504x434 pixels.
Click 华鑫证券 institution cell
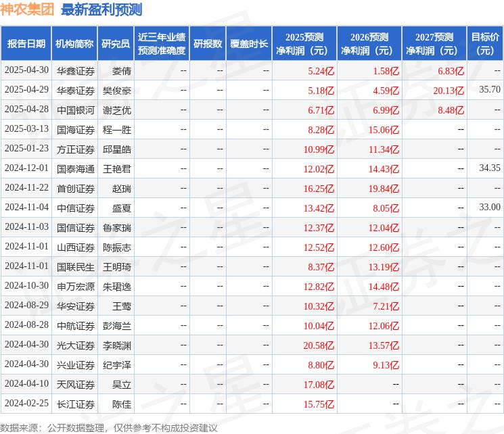click(x=76, y=71)
